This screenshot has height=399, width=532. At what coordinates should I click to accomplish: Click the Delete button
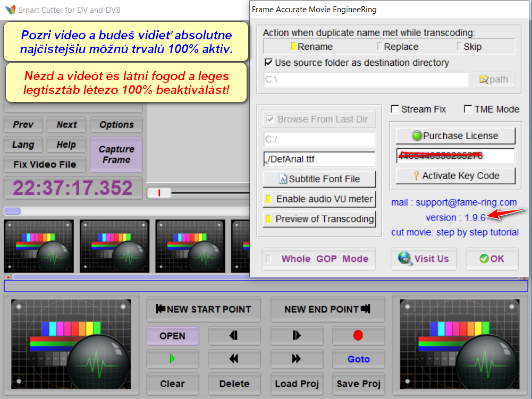point(234,384)
